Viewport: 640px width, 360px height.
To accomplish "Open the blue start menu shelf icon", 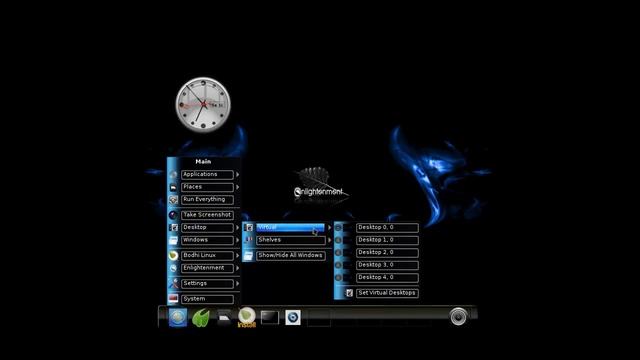I will (178, 317).
